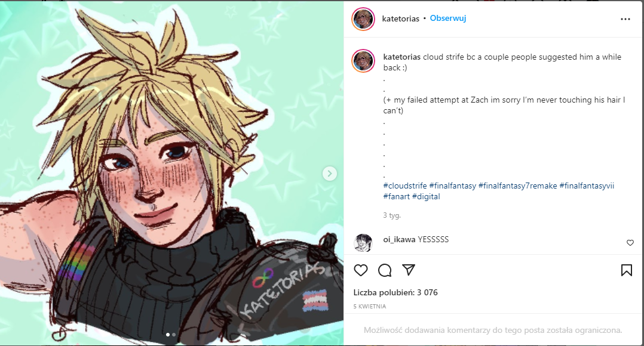Viewport: 644px width, 346px height.
Task: View likes list via Liczba polubień: 3 076
Action: tap(395, 292)
